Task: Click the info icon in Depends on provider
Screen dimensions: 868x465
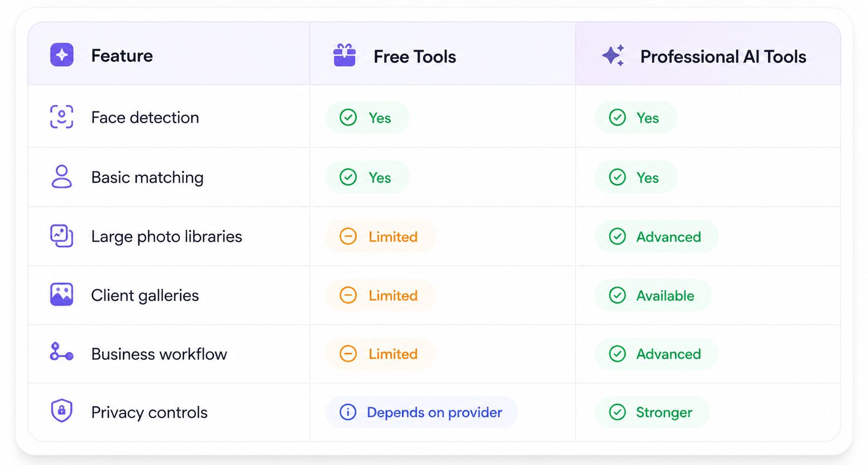Action: (348, 412)
